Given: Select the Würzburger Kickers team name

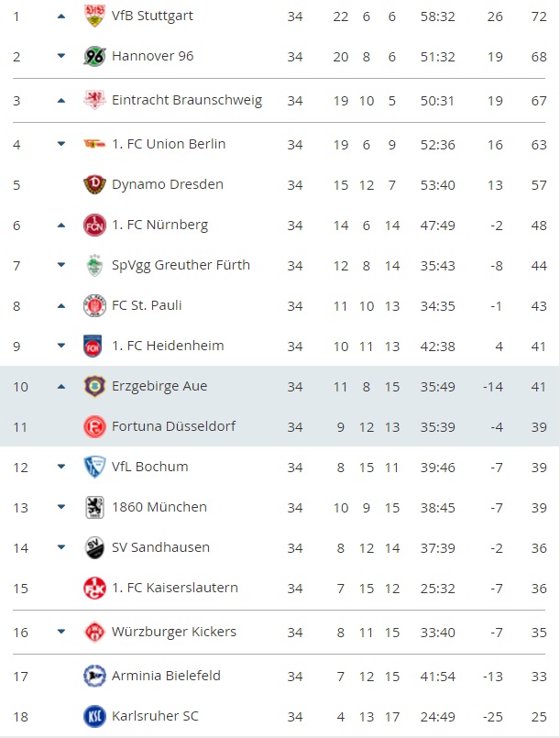Looking at the screenshot, I should [x=174, y=632].
